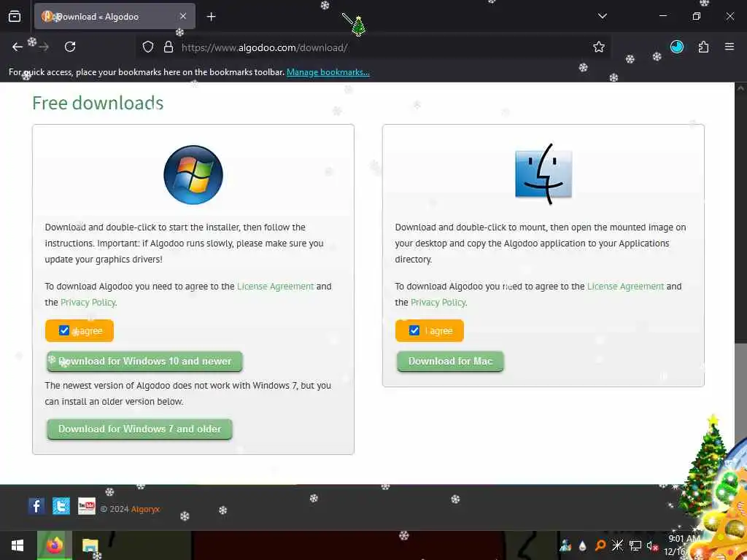Click the orange magnifier tray icon
Screen dimensions: 747x560
pos(600,545)
